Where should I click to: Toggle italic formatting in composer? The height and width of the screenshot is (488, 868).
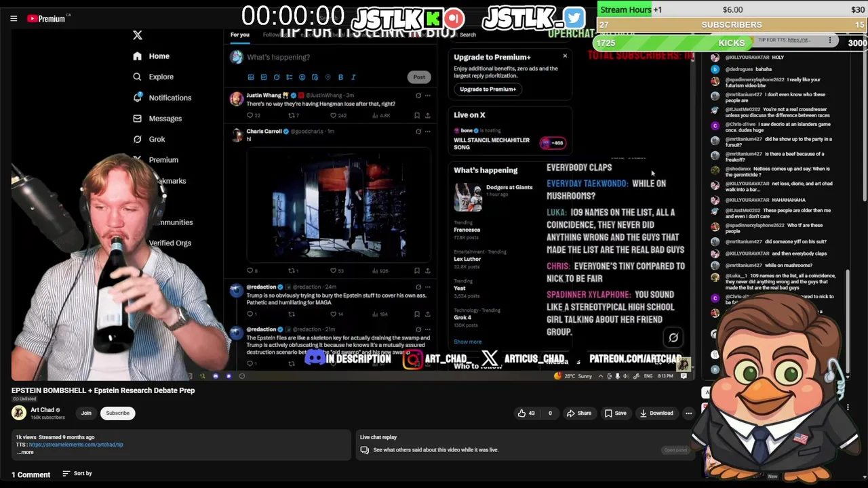pyautogui.click(x=353, y=77)
